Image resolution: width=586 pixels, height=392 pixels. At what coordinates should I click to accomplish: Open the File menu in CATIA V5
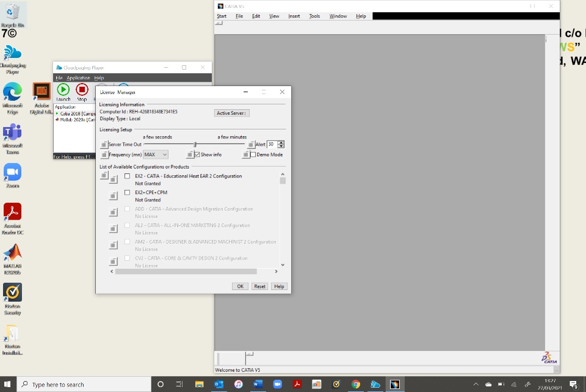pos(239,16)
